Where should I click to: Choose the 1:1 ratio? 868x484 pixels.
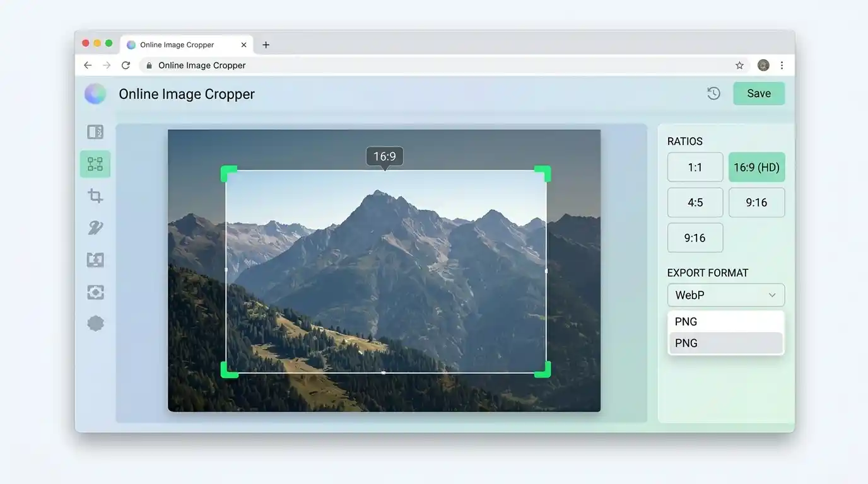[695, 167]
